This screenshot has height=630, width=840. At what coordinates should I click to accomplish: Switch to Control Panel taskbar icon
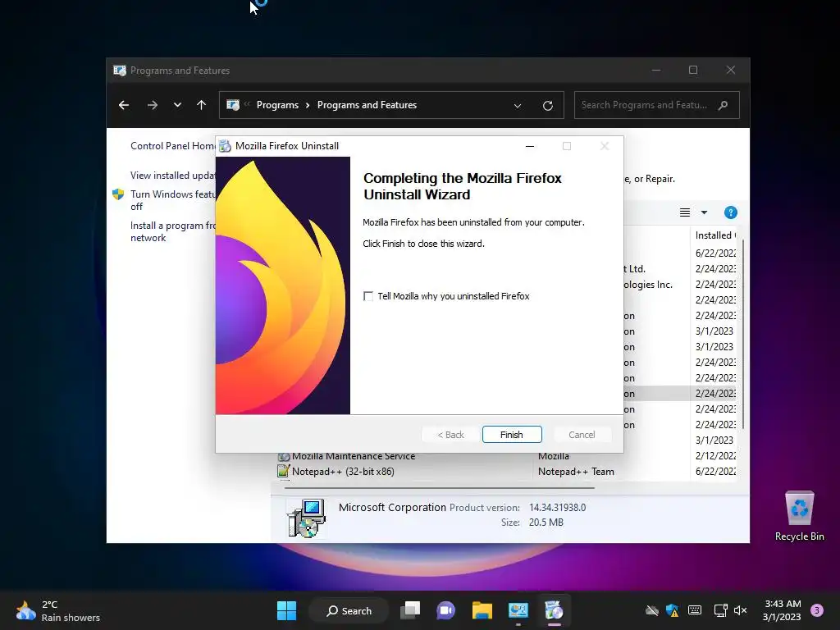pyautogui.click(x=518, y=610)
